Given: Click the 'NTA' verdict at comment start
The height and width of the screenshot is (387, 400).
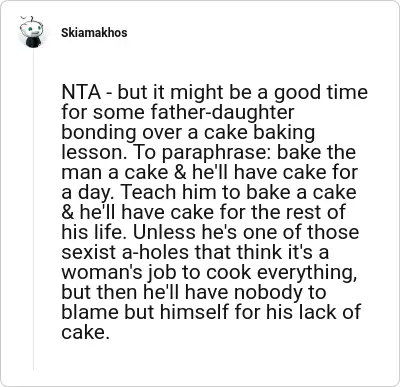Looking at the screenshot, I should [x=81, y=92].
